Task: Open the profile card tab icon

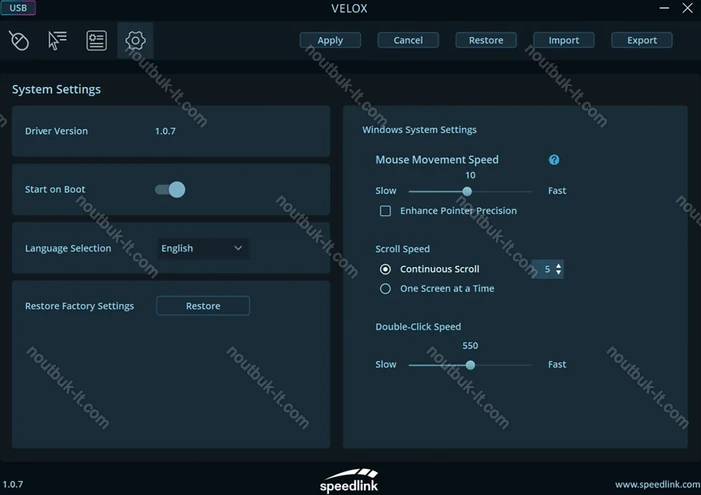Action: (96, 41)
